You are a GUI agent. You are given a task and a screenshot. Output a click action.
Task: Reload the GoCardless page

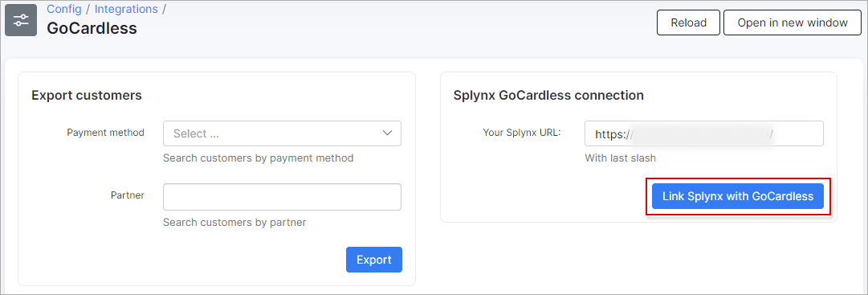(689, 23)
